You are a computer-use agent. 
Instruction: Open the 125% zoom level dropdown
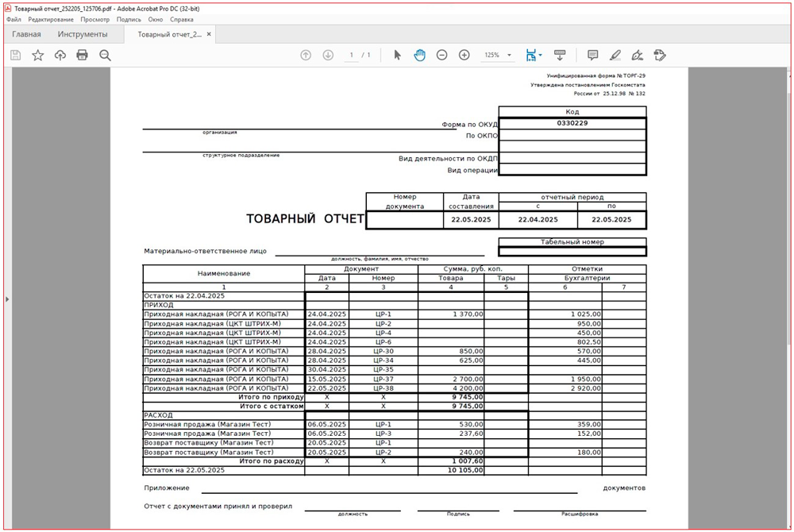point(497,55)
